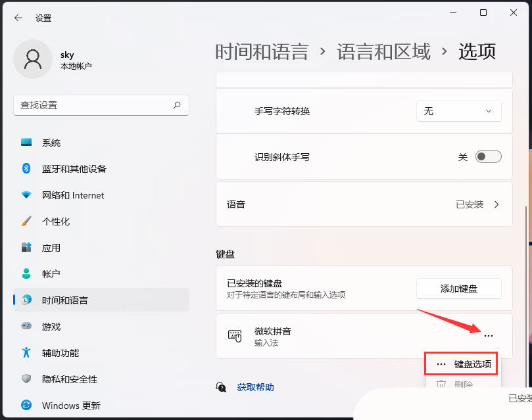The width and height of the screenshot is (532, 420).
Task: Click the sky user profile avatar
Action: [x=33, y=59]
